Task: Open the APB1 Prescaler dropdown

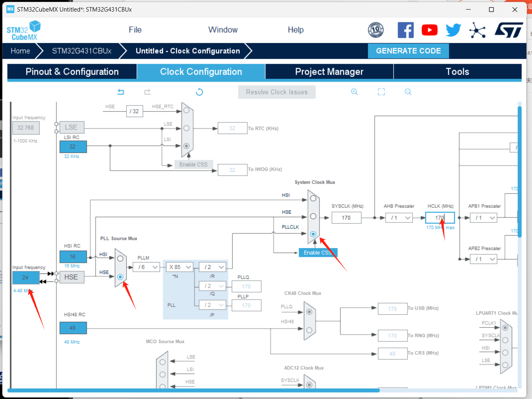Action: point(483,218)
